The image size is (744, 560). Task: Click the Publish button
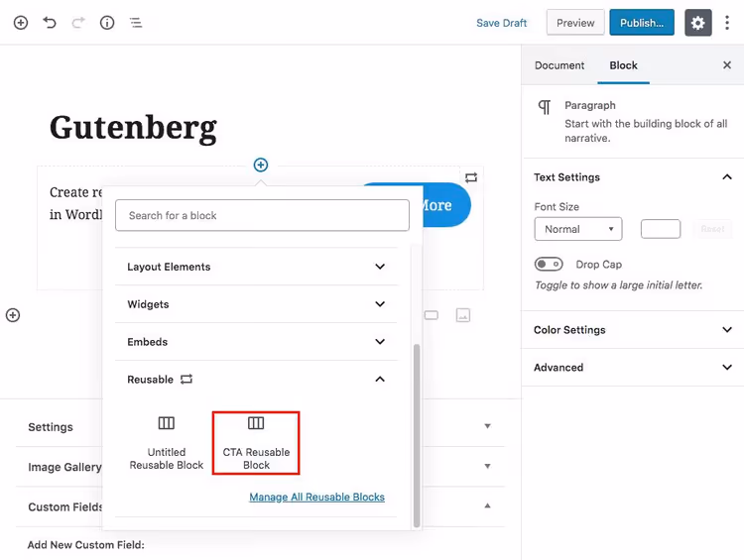[642, 22]
